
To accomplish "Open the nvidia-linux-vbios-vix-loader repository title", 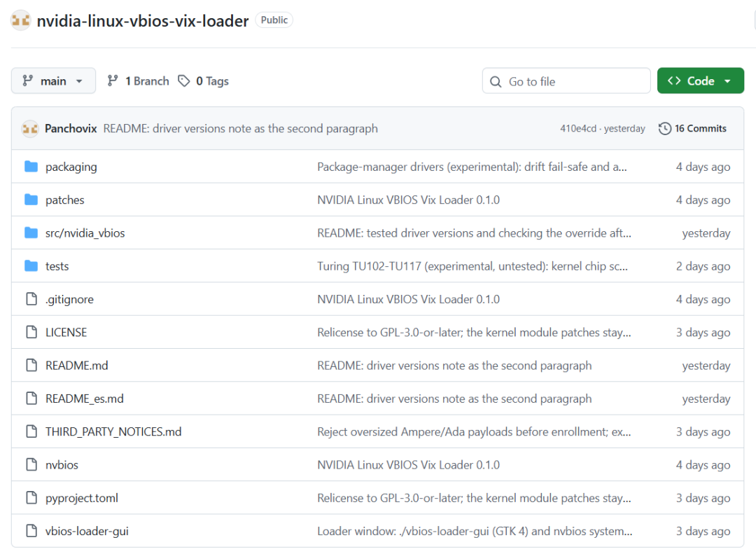I will point(143,21).
